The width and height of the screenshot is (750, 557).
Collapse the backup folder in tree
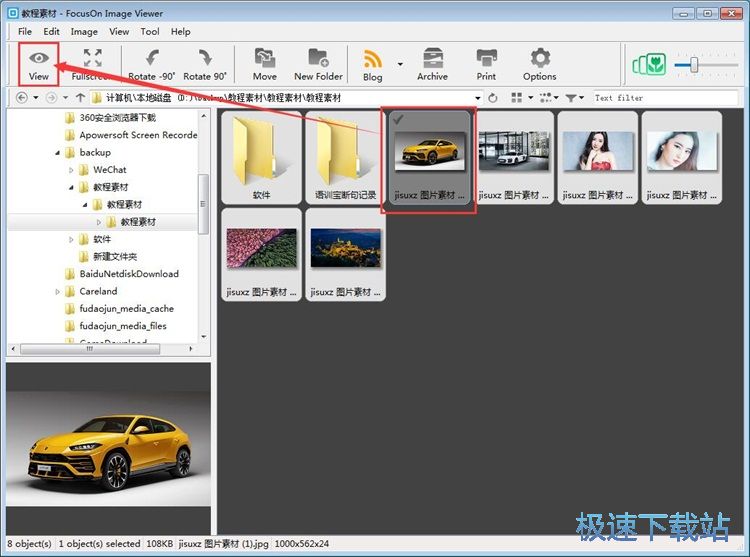57,153
